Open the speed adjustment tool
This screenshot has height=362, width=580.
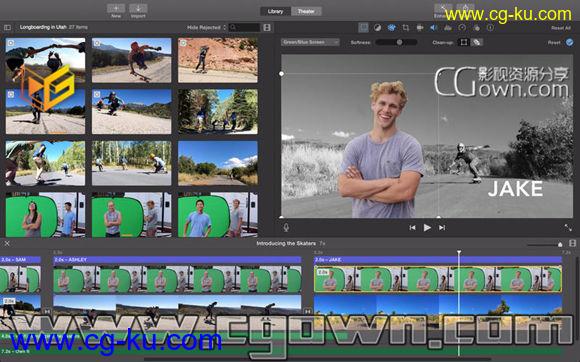(x=462, y=28)
